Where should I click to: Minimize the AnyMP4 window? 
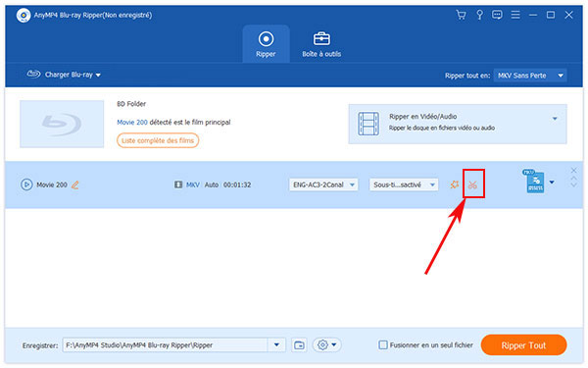point(533,15)
